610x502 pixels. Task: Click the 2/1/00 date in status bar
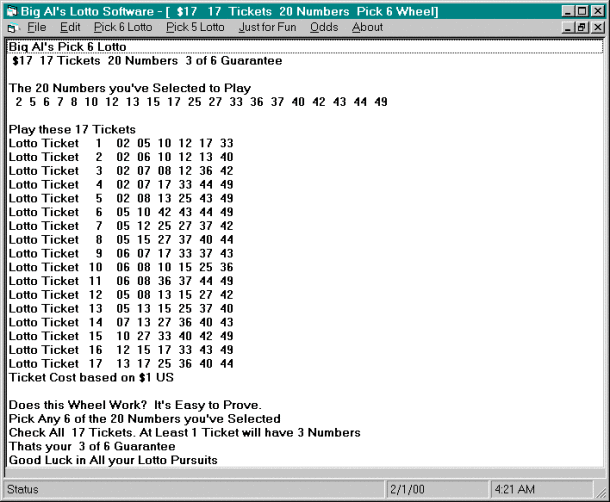437,489
